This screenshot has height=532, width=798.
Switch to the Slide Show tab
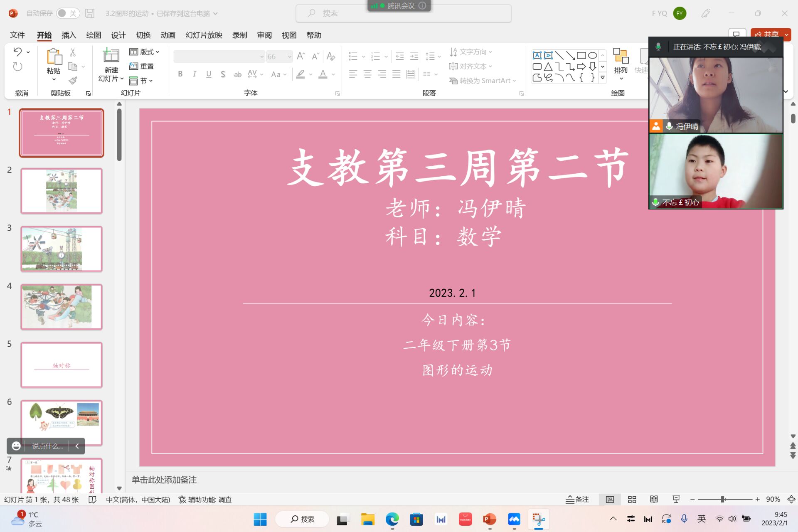(x=204, y=35)
